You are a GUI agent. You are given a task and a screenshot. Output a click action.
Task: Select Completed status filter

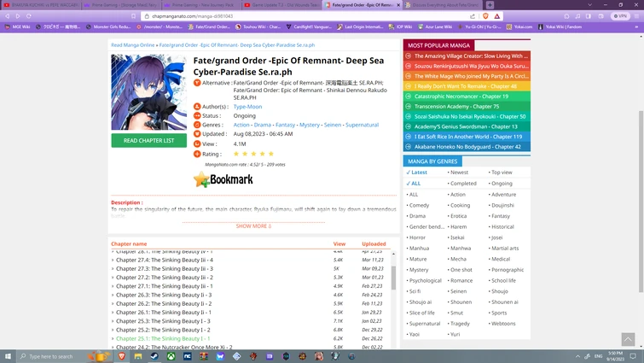(462, 184)
